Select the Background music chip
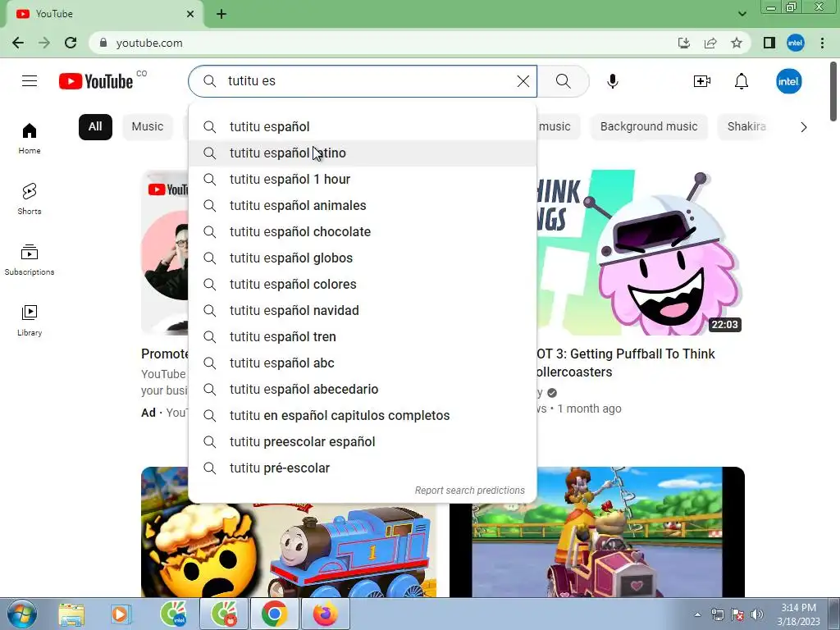 click(x=649, y=127)
